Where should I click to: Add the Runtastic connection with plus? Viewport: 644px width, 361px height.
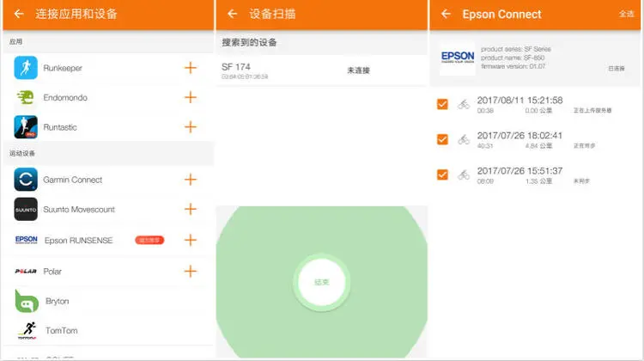point(190,127)
